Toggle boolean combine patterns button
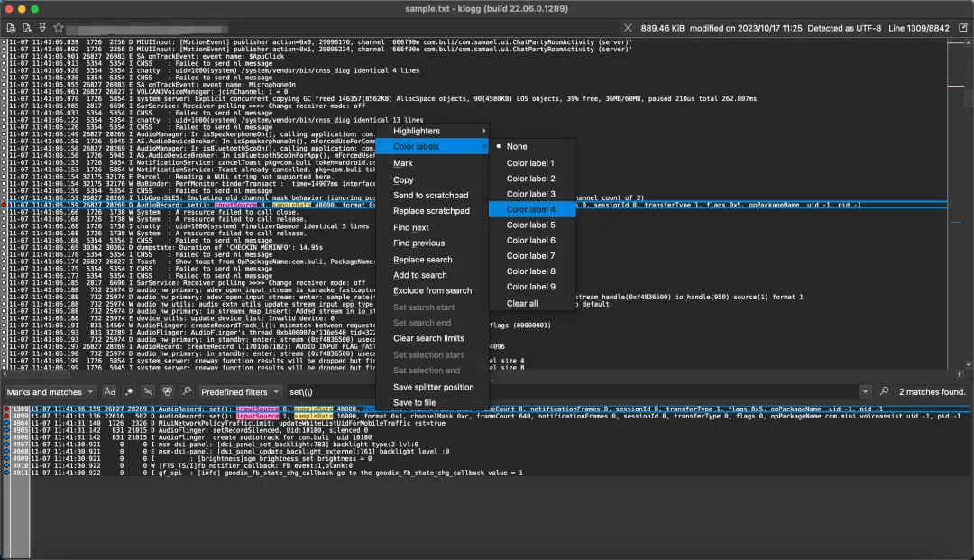 click(167, 392)
